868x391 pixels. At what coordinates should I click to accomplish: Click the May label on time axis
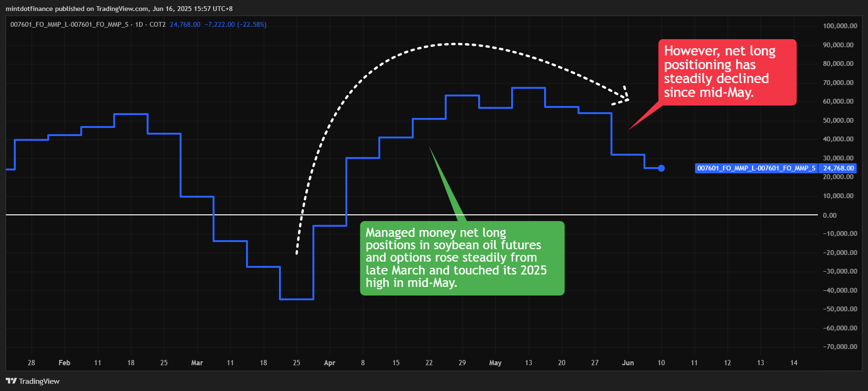click(495, 363)
